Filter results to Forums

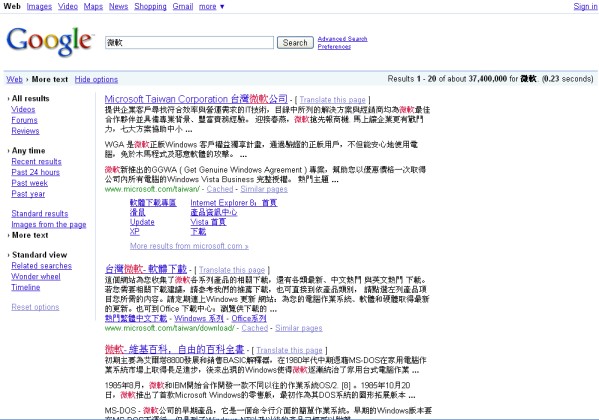point(24,120)
